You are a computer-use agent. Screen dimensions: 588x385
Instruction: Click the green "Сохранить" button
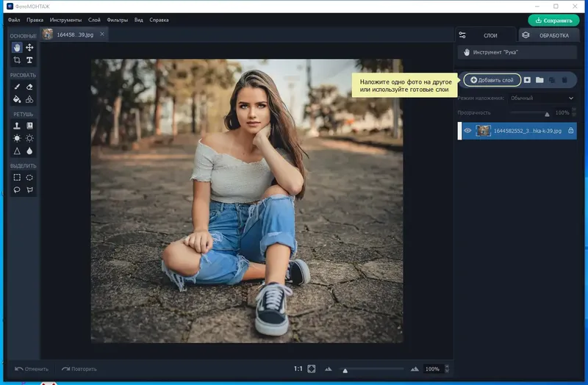553,21
